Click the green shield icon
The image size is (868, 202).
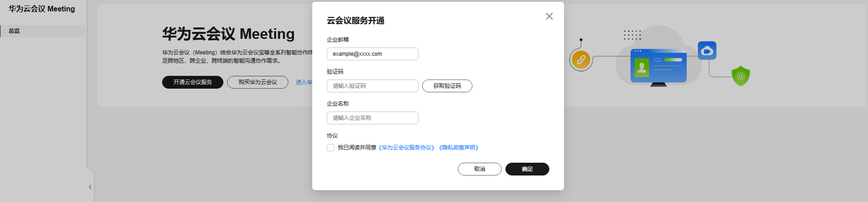click(740, 76)
